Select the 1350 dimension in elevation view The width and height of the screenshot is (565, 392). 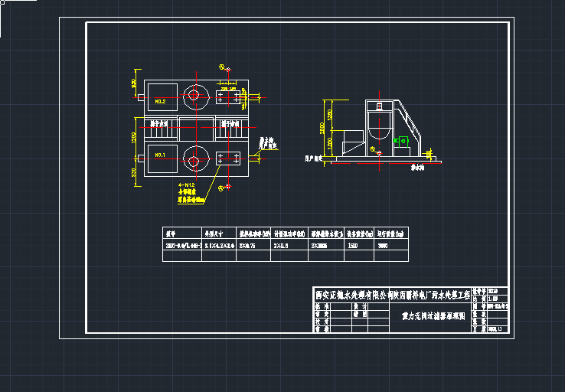tap(330, 114)
